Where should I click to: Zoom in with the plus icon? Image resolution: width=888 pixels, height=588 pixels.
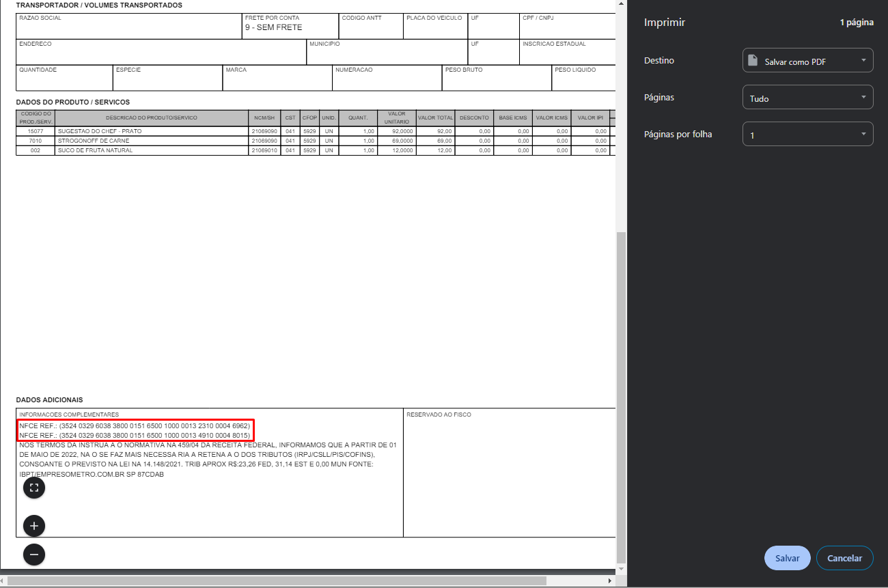click(34, 526)
